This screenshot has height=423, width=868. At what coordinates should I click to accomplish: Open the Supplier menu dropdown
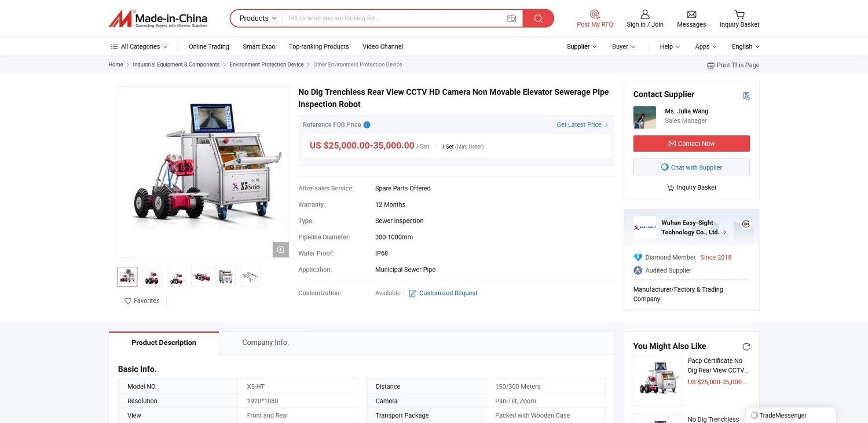click(581, 47)
